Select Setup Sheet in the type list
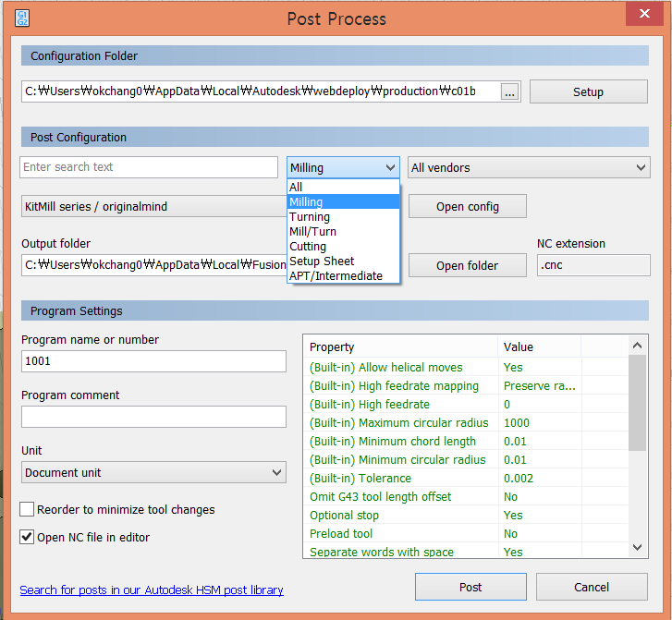 343,261
